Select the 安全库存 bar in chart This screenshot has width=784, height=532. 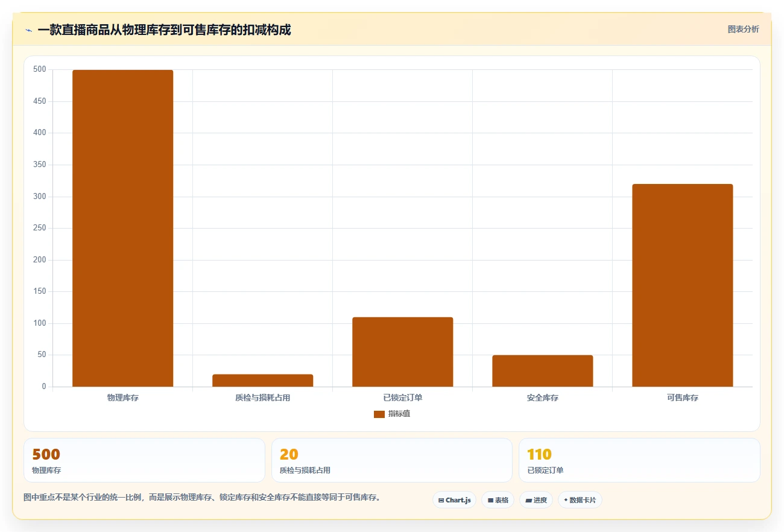[542, 371]
